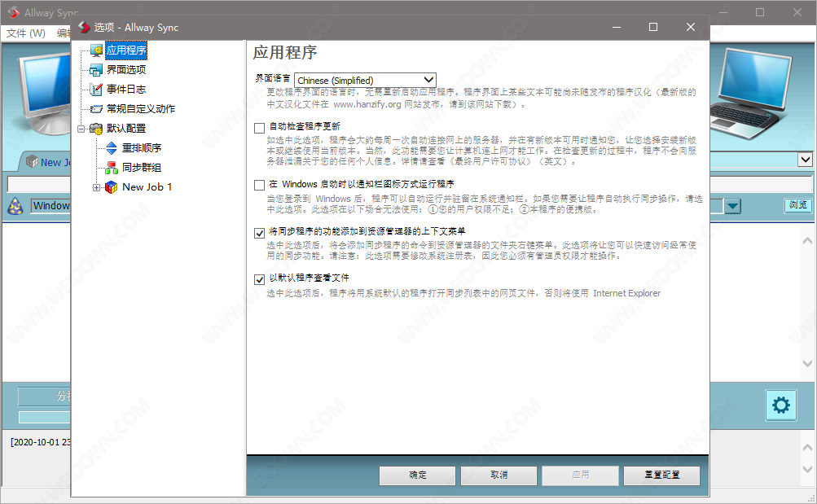Select 界面选项 in options tree

tap(126, 70)
